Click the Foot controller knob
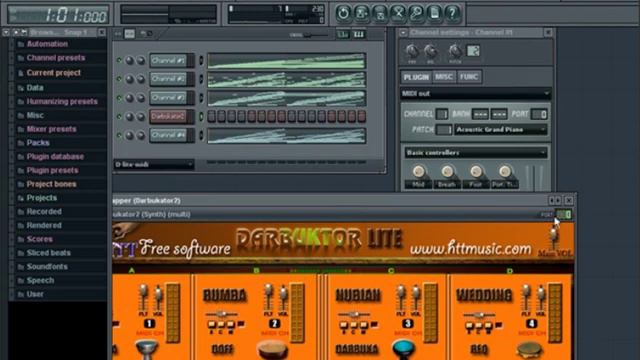 (476, 171)
